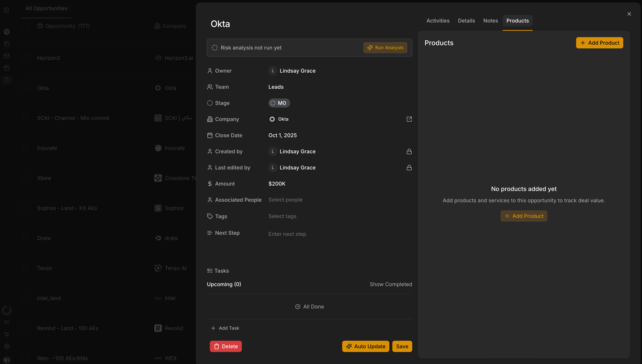Toggle select-all checkbox in Opportunity header
This screenshot has width=642, height=364.
point(25,26)
